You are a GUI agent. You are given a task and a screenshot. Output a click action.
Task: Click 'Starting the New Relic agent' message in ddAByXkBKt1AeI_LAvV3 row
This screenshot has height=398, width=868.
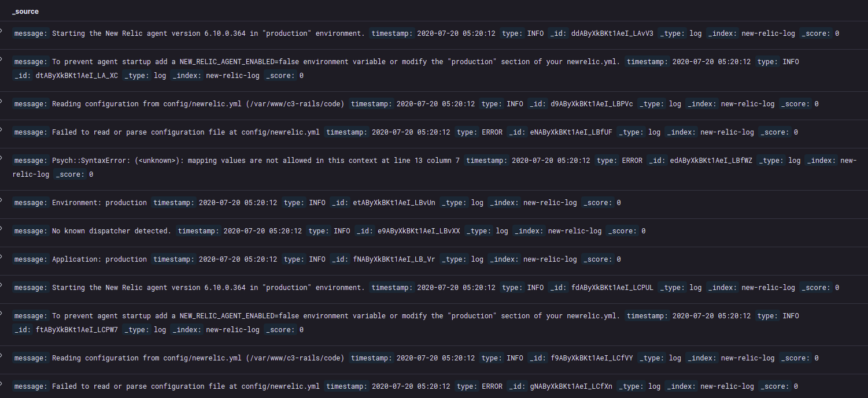point(208,34)
